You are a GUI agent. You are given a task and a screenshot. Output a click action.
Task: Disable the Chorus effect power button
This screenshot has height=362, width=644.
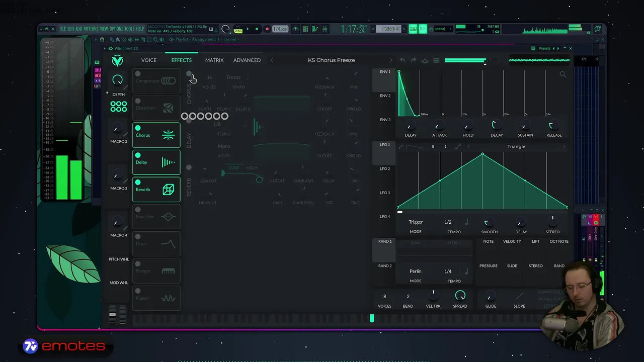(x=138, y=128)
